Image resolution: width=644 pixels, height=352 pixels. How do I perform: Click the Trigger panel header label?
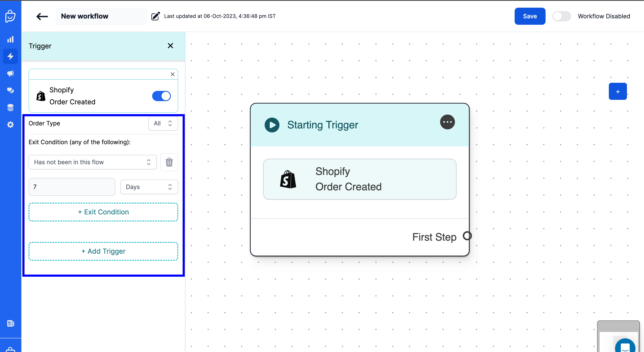click(40, 45)
